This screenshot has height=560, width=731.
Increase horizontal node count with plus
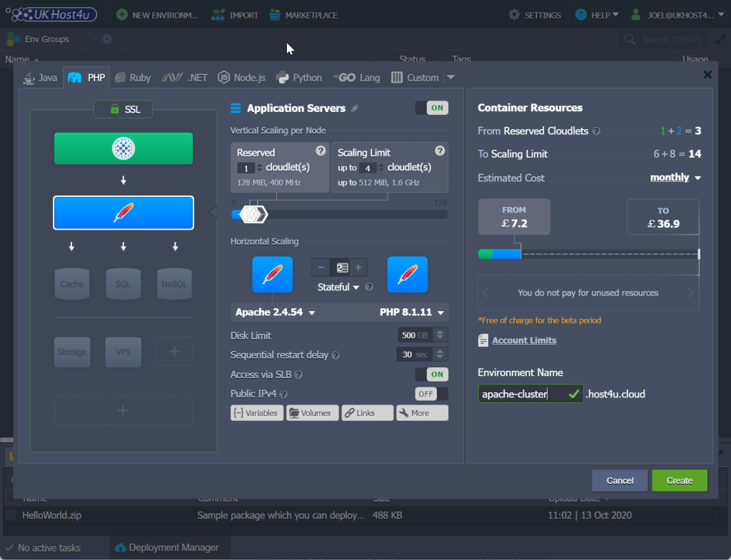(x=358, y=268)
